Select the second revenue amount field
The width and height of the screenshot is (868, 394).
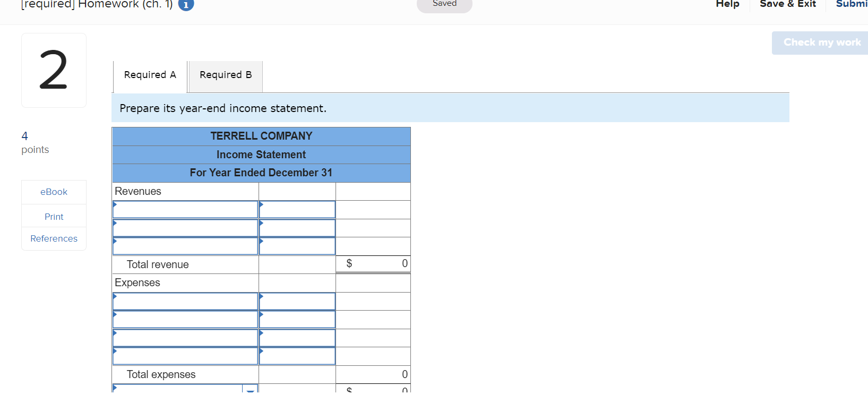[x=297, y=228]
